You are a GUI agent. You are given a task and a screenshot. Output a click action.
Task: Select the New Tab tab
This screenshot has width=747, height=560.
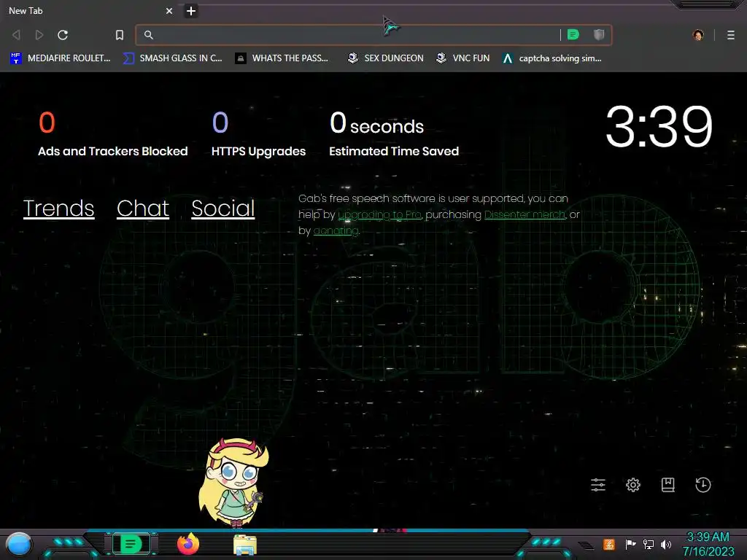[88, 10]
